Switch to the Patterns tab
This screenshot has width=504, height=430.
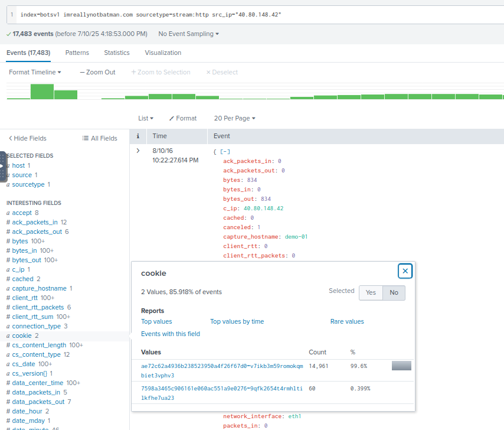tap(77, 53)
